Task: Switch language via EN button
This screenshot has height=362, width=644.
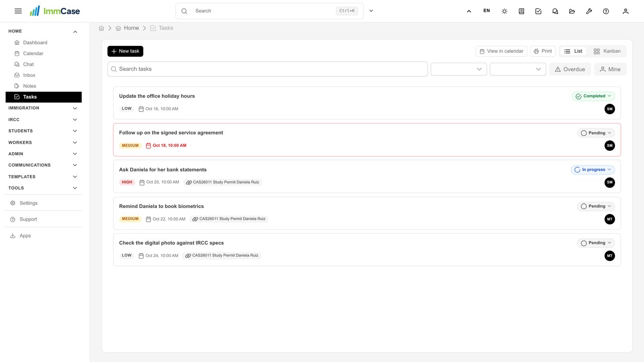Action: [x=487, y=11]
